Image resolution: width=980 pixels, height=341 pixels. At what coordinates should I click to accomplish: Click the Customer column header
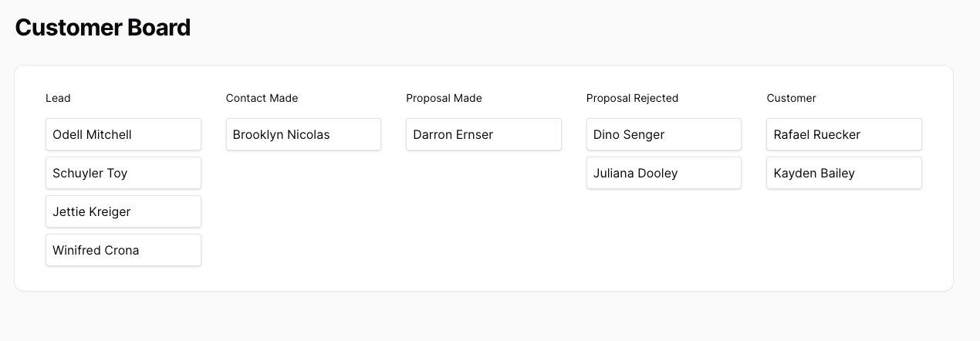point(791,98)
